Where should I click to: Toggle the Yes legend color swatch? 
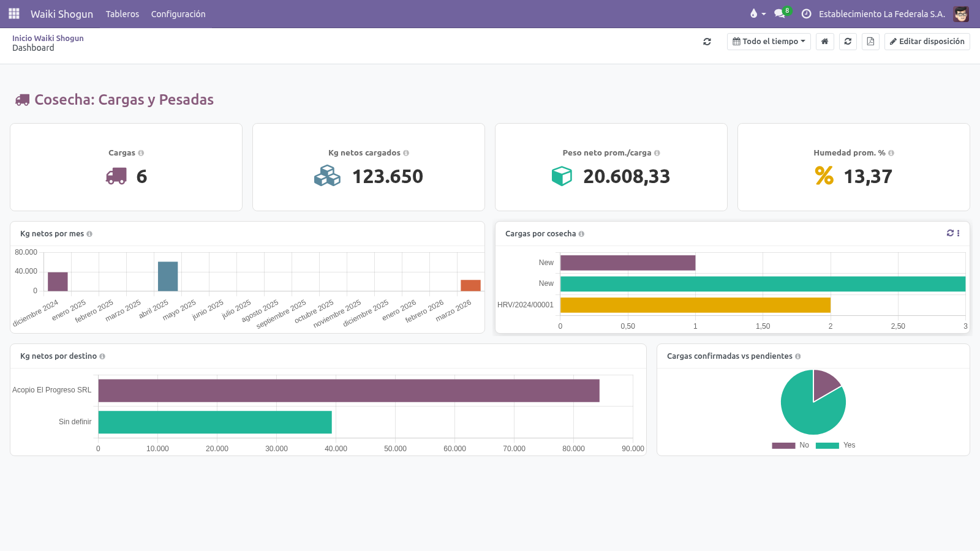pos(827,446)
